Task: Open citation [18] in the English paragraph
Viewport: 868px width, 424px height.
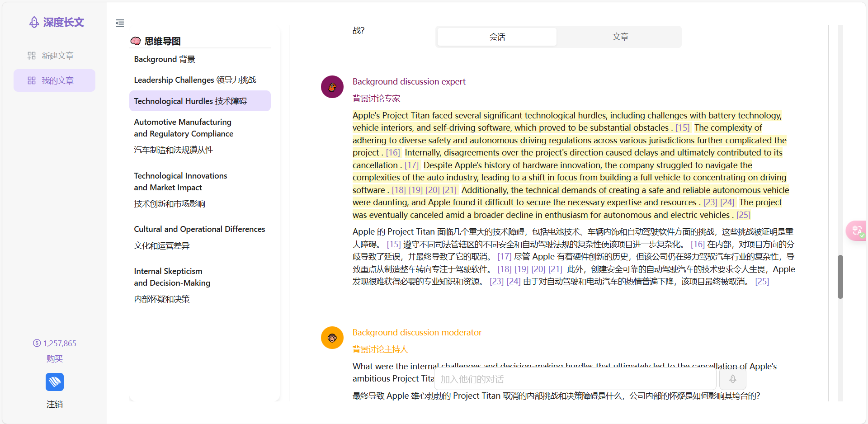Action: pyautogui.click(x=399, y=190)
